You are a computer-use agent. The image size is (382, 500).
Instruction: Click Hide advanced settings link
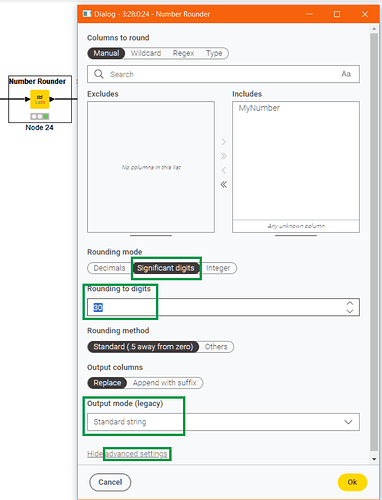[127, 454]
